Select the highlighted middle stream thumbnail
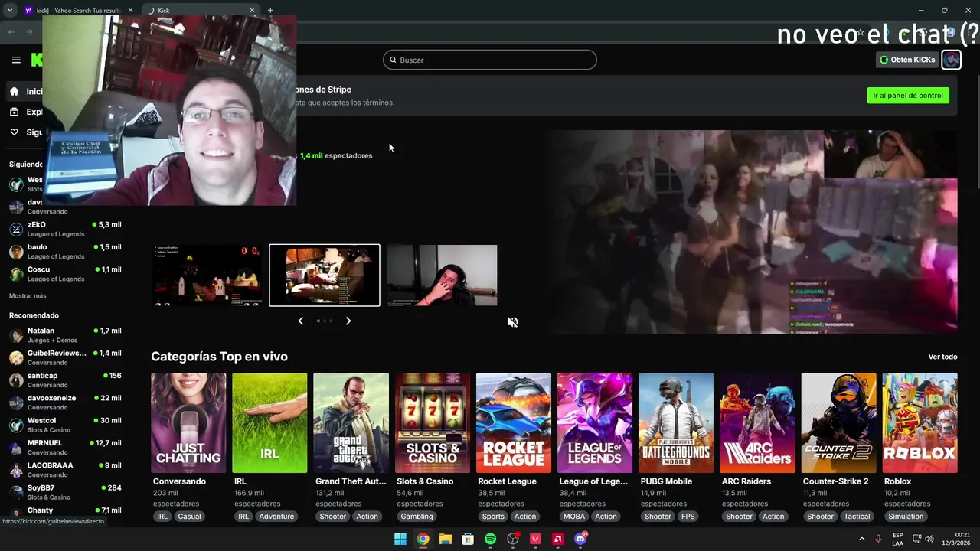 325,275
